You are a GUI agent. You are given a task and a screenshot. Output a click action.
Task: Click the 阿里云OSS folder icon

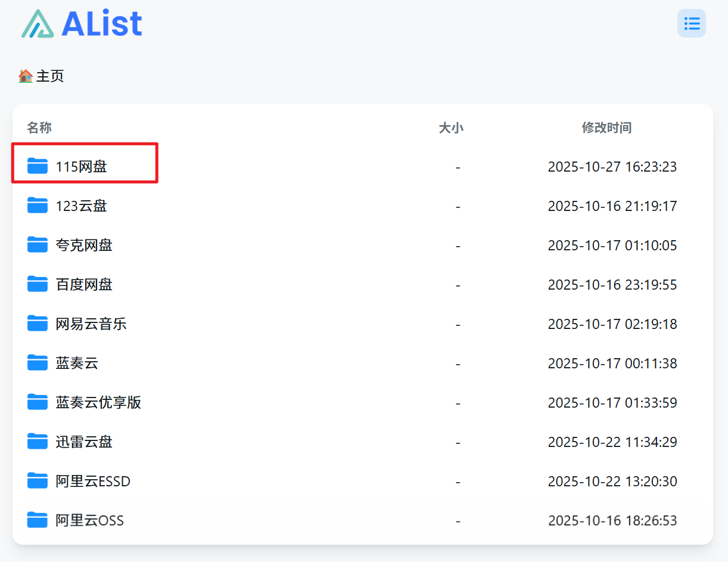click(38, 520)
